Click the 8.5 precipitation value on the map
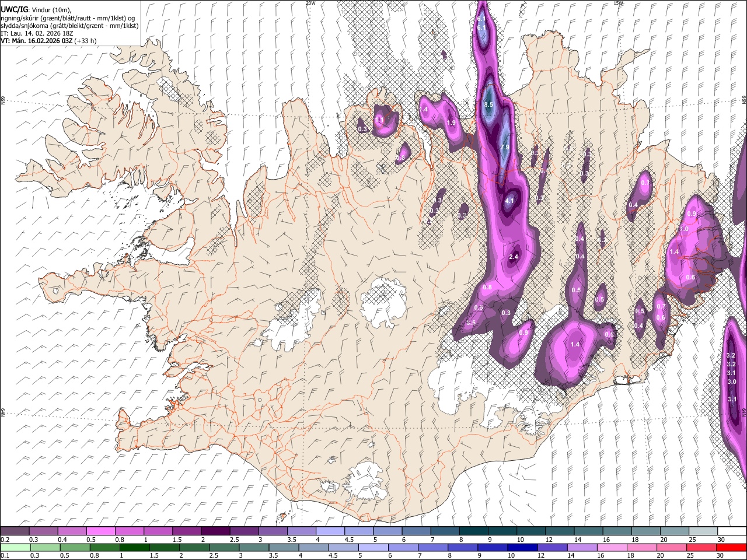 coord(488,104)
